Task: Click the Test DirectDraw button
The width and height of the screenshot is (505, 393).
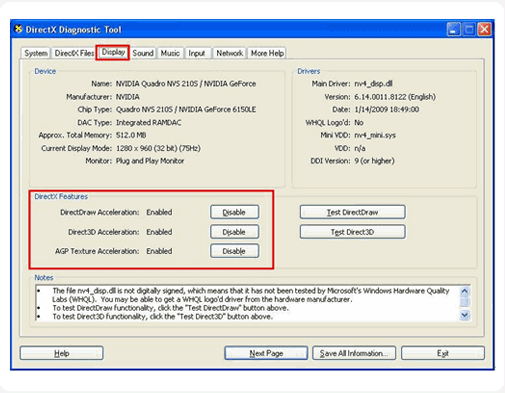Action: (x=353, y=212)
